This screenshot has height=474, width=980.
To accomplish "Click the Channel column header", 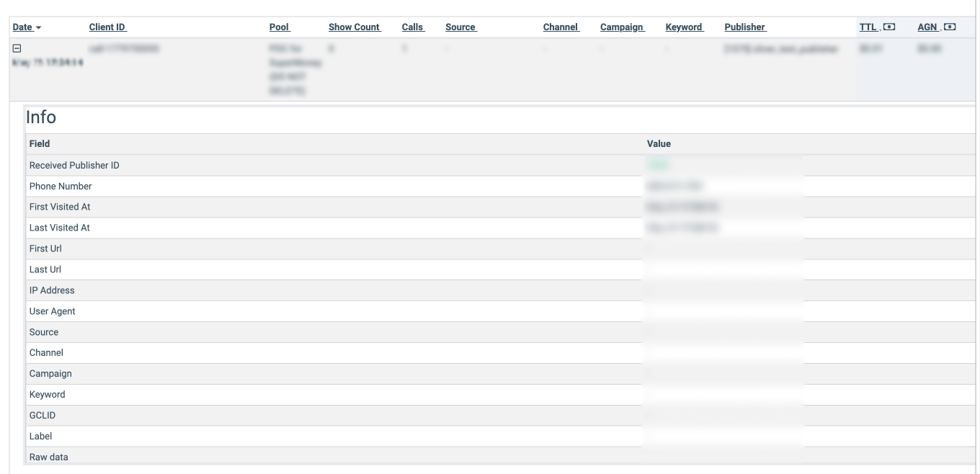I will (561, 27).
